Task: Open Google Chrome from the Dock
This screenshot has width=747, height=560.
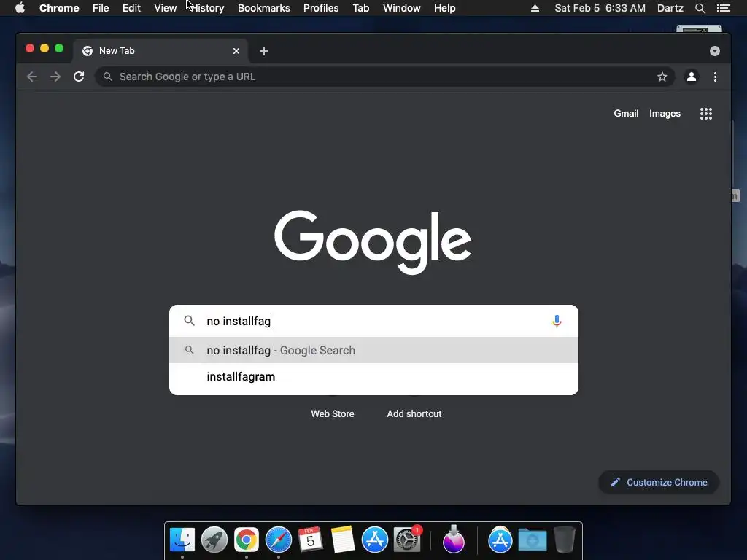Action: point(247,540)
